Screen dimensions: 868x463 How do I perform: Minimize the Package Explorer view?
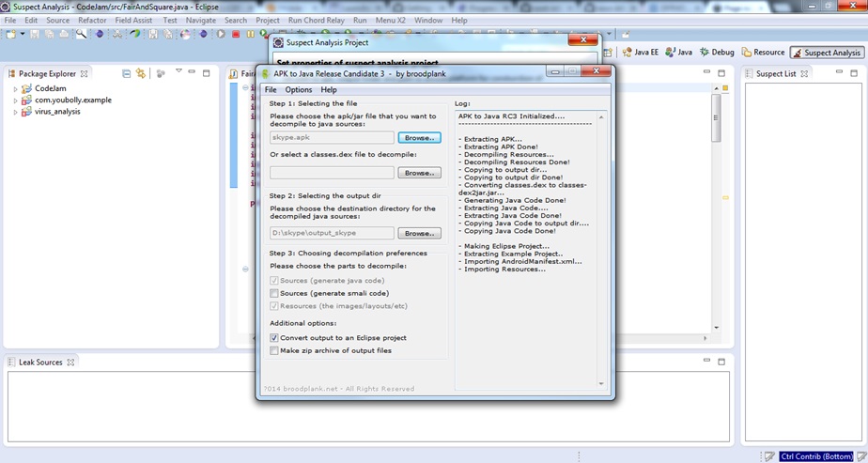[192, 72]
